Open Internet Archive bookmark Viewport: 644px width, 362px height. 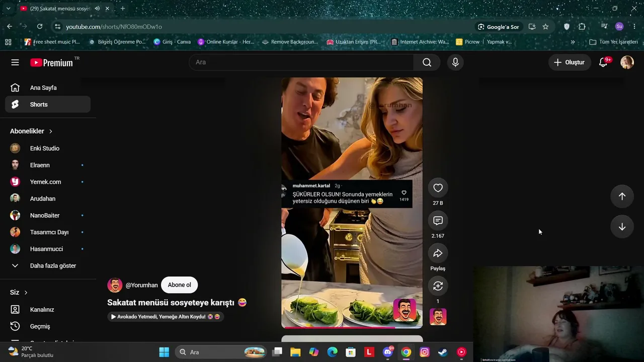[420, 42]
